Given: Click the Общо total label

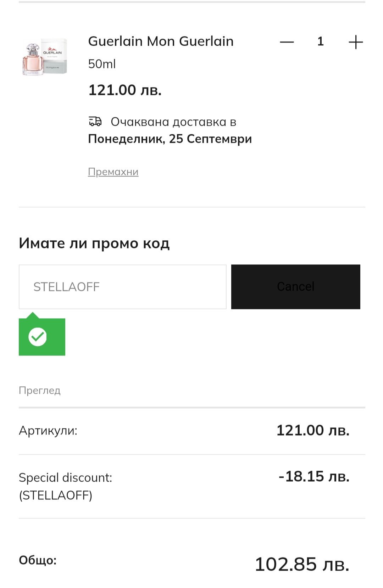Looking at the screenshot, I should [x=38, y=560].
